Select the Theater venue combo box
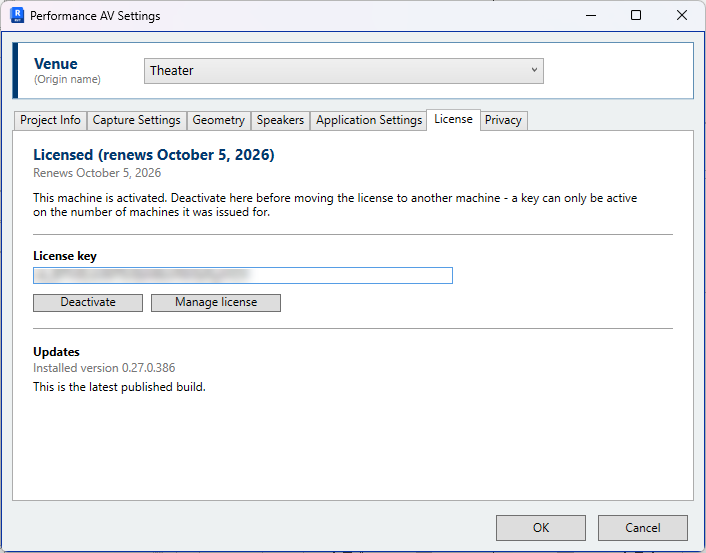Viewport: 706px width, 553px height. point(344,71)
